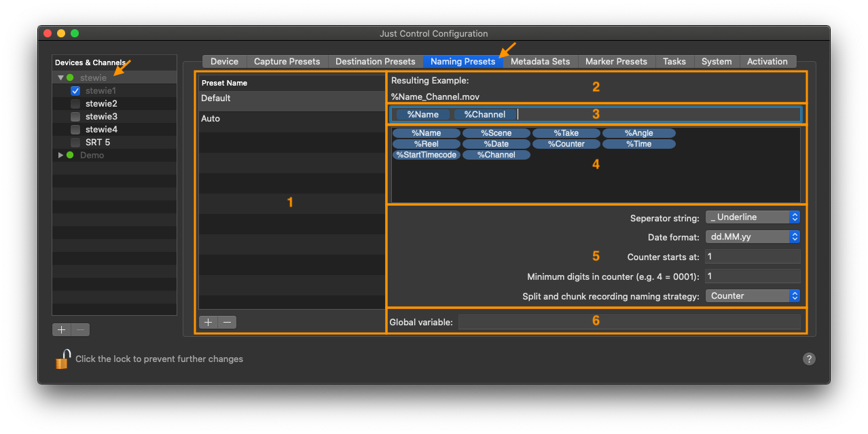Click into the Counter starts at field
The image size is (868, 434).
(x=753, y=257)
